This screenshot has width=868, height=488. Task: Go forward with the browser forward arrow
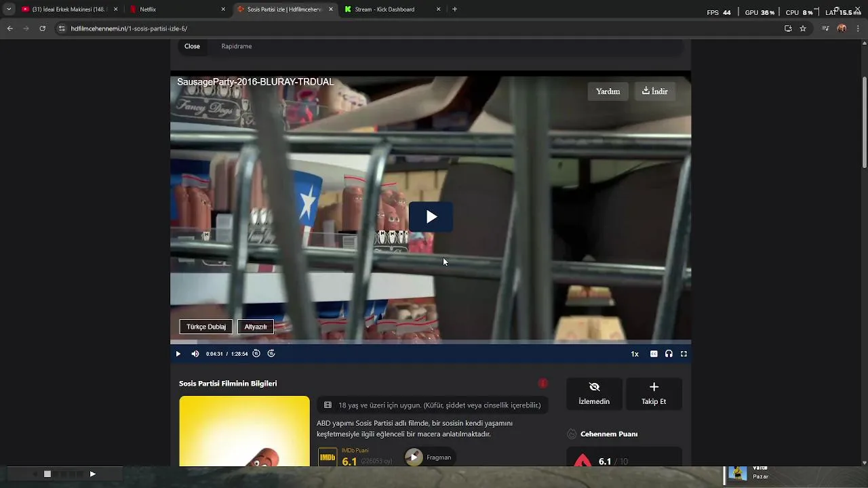click(26, 28)
